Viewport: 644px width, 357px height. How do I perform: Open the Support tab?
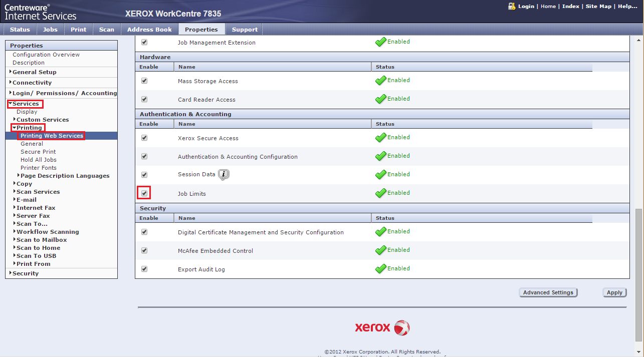(x=245, y=30)
